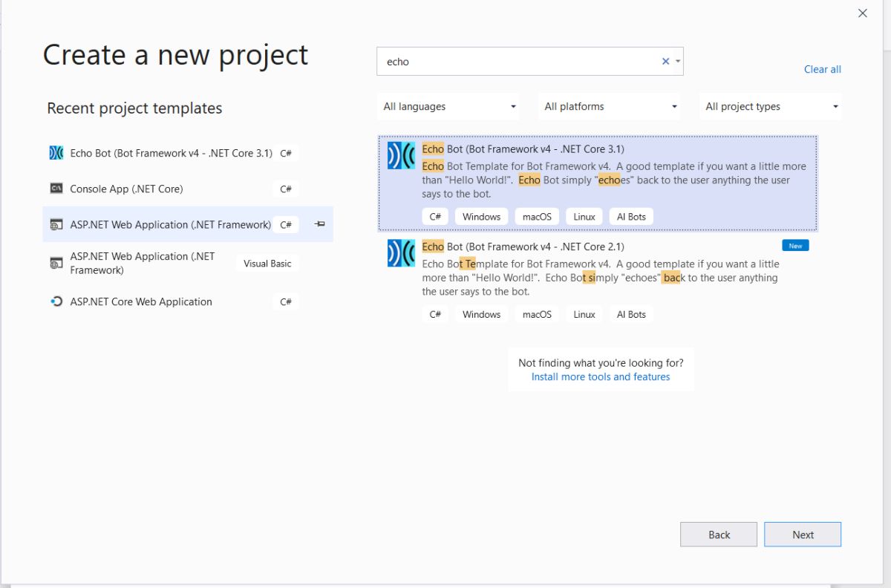Select the Echo Bot .NET Core 2.1 result title

523,246
